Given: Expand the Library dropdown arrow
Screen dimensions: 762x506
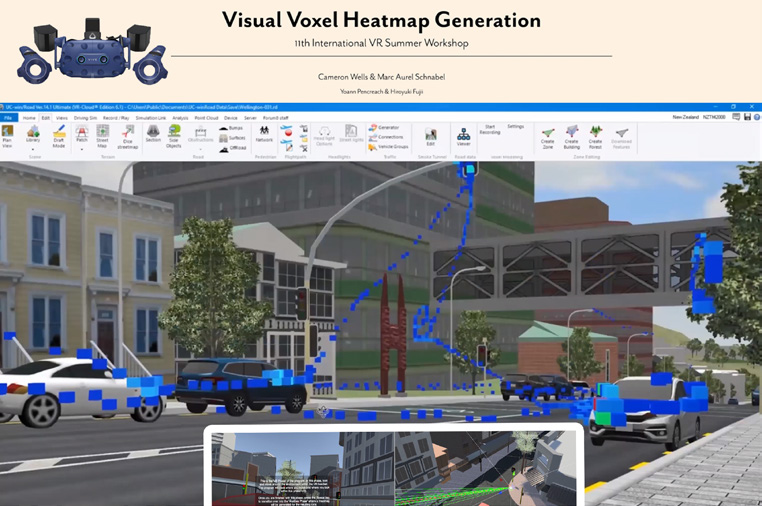Looking at the screenshot, I should point(33,149).
